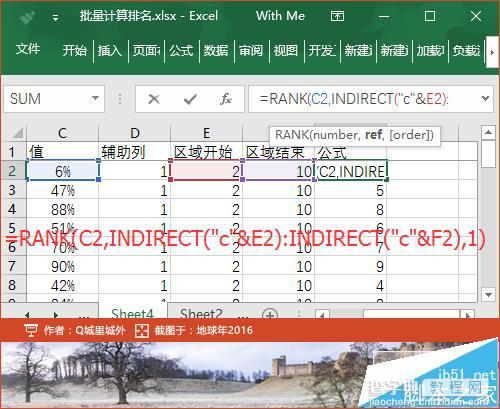Switch to the 页面 layout tab

tap(146, 51)
